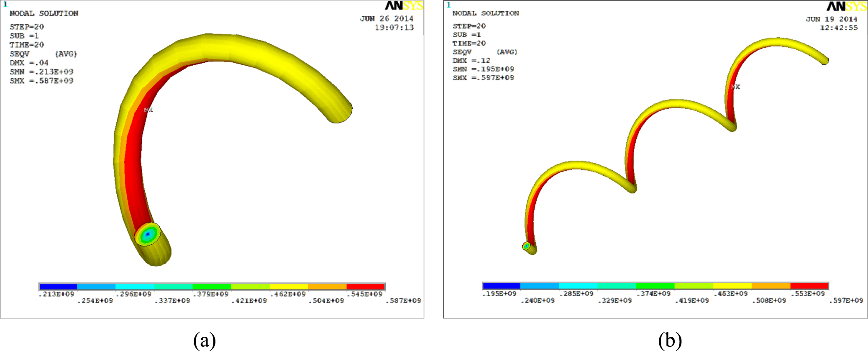Click the ".374E+09" legend label
Viewport: 868px width, 351px height.
pyautogui.click(x=653, y=294)
